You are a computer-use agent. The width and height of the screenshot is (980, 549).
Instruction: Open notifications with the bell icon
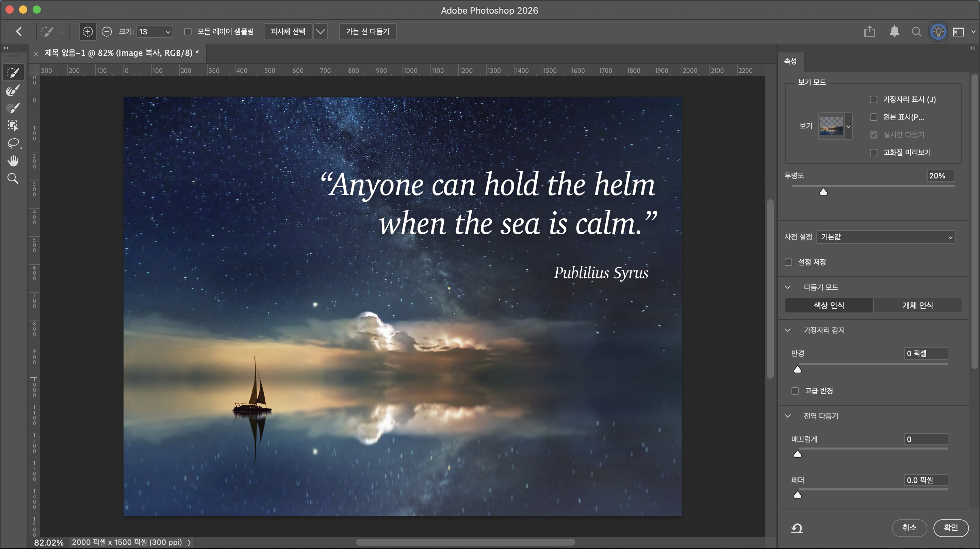(894, 32)
